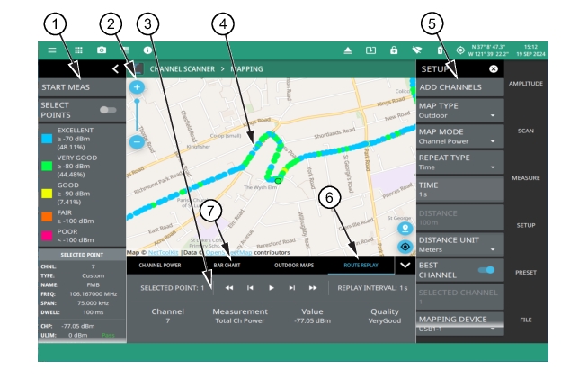Click the map zoom slider track
This screenshot has height=388, width=588.
[137, 114]
